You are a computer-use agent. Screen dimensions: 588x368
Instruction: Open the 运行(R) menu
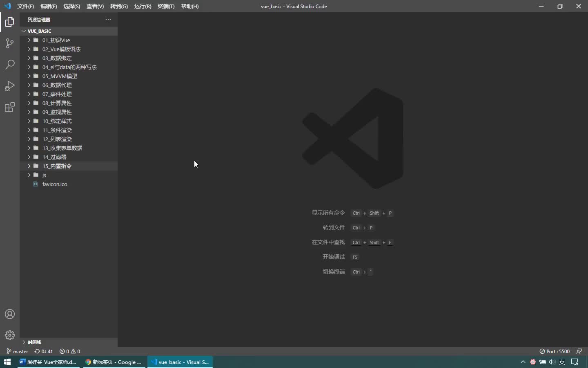point(143,7)
